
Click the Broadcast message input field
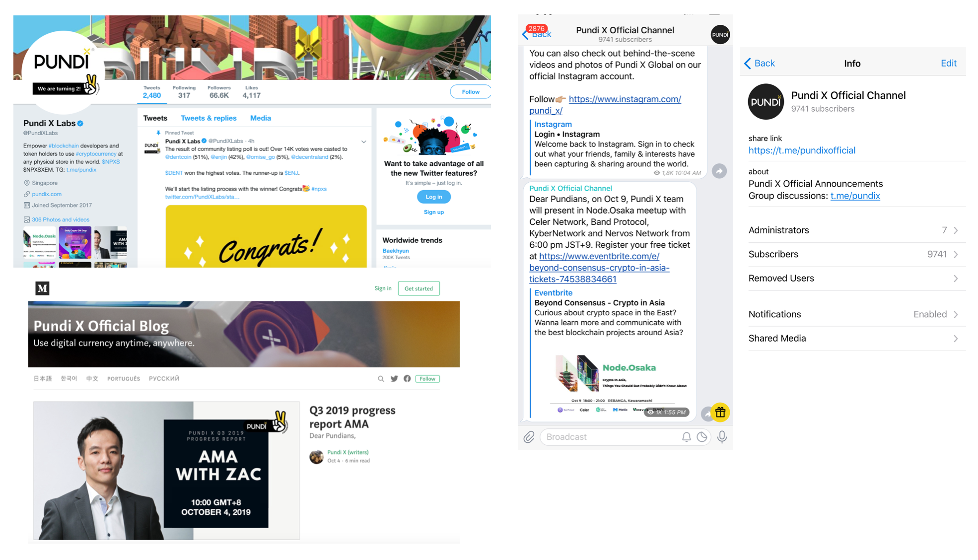coord(611,437)
